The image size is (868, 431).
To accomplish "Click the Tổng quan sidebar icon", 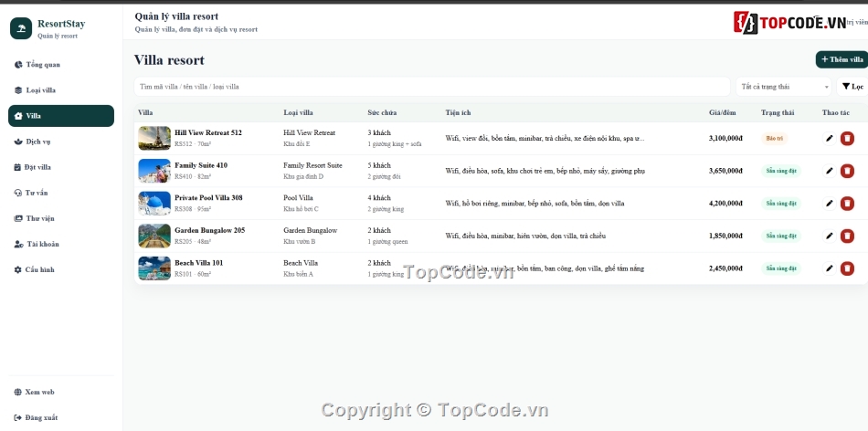I will coord(18,65).
